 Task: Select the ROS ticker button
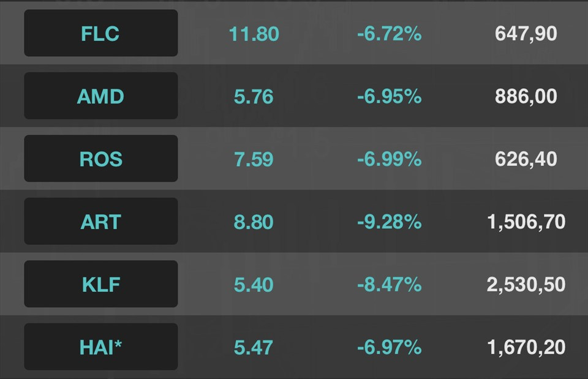pyautogui.click(x=101, y=158)
